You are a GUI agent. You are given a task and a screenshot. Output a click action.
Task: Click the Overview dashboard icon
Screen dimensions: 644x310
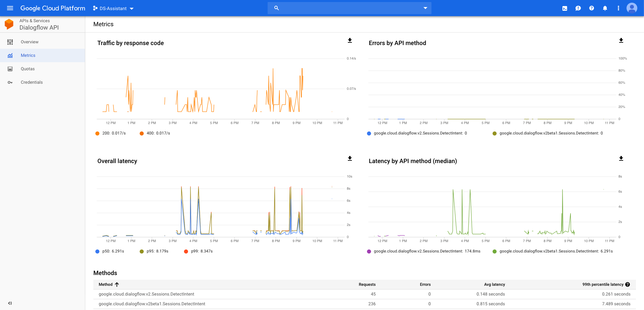(10, 42)
